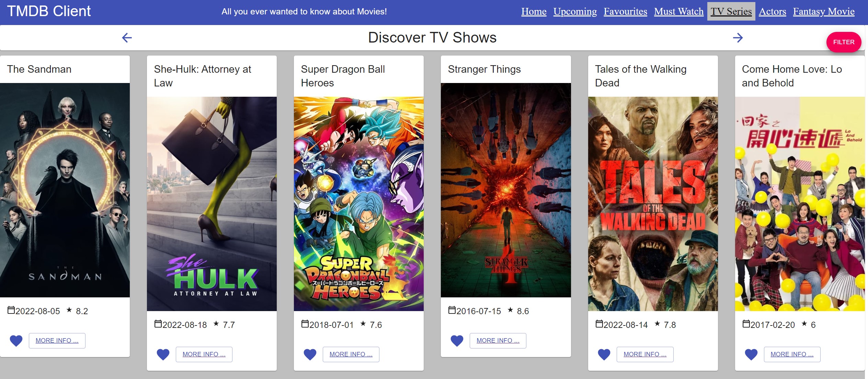This screenshot has width=868, height=379.
Task: Open the Actors page link
Action: [772, 11]
